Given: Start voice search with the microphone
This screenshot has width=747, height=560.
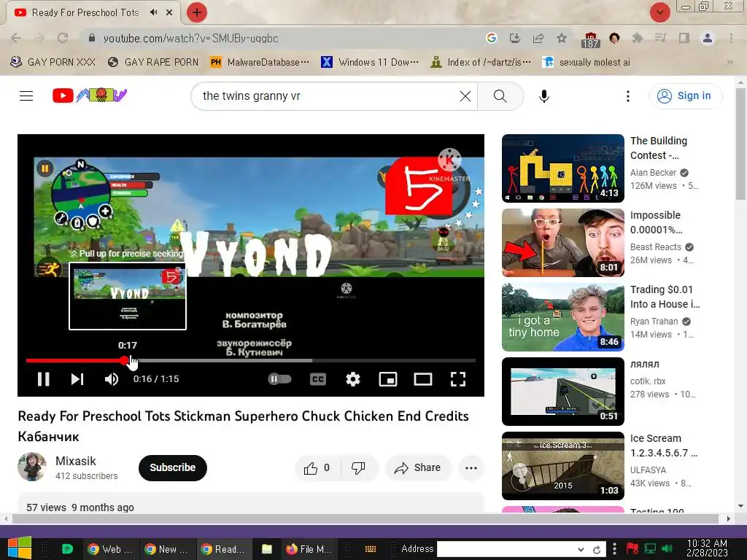Looking at the screenshot, I should (x=543, y=96).
